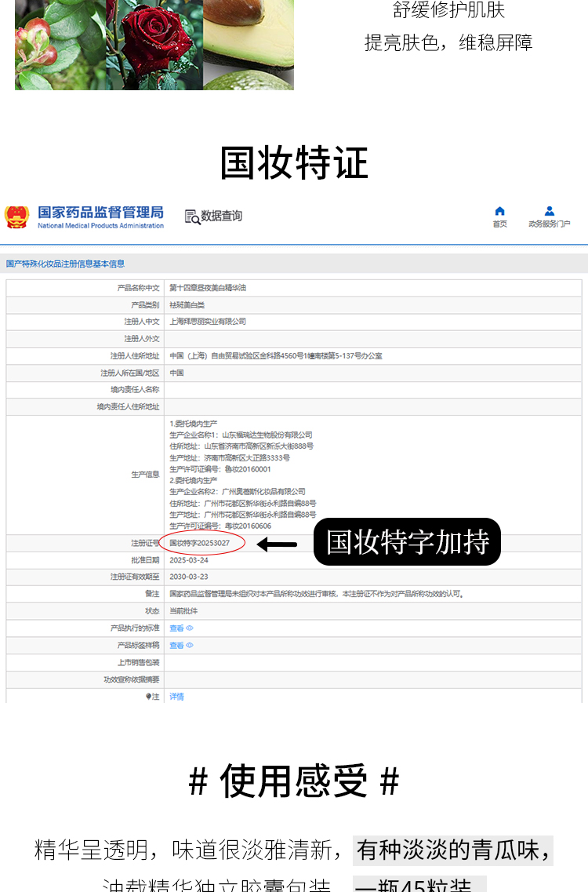Click the national emblem logo icon
This screenshot has width=588, height=892.
(17, 217)
